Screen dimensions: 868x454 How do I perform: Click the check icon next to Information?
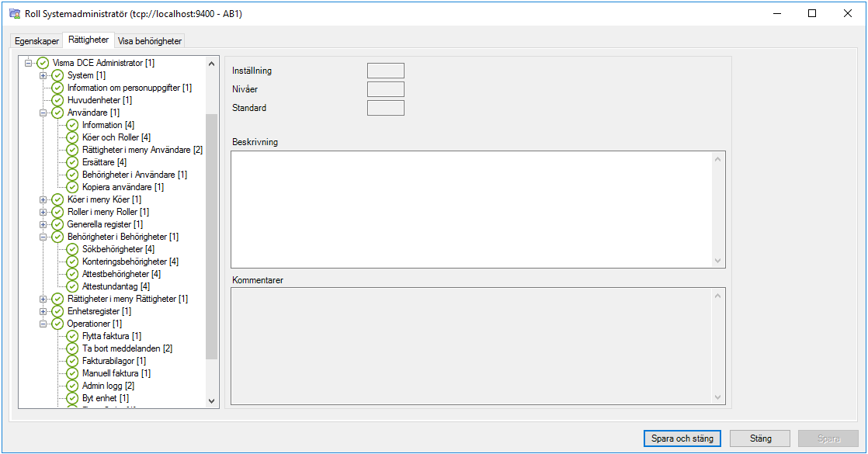[71, 124]
